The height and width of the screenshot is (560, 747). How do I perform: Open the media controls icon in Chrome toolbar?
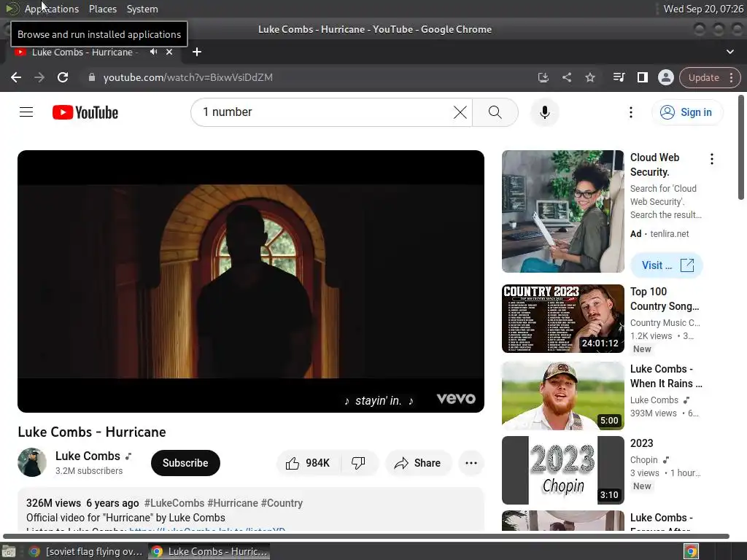(x=619, y=77)
